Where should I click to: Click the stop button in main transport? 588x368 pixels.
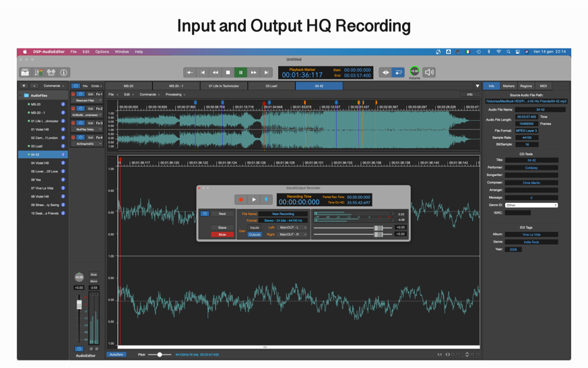coord(228,72)
